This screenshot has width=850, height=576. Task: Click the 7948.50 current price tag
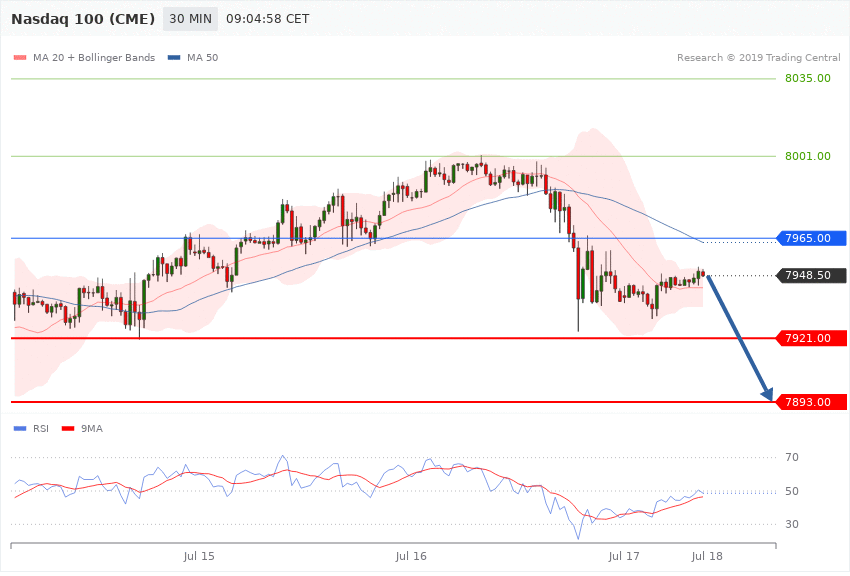tap(812, 275)
